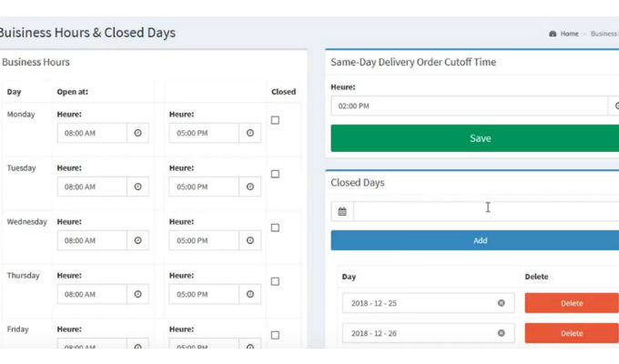The width and height of the screenshot is (619, 364).
Task: Click the Delete column header
Action: pyautogui.click(x=536, y=277)
